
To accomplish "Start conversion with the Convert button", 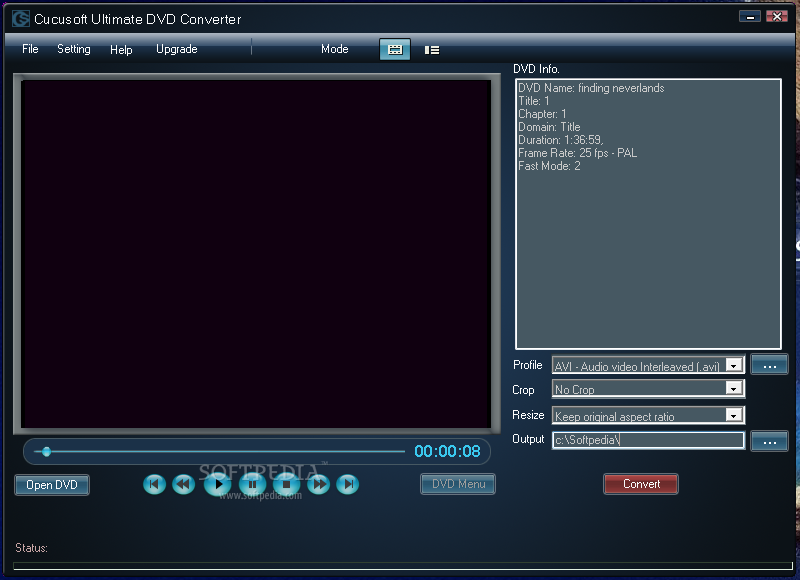I will 641,484.
